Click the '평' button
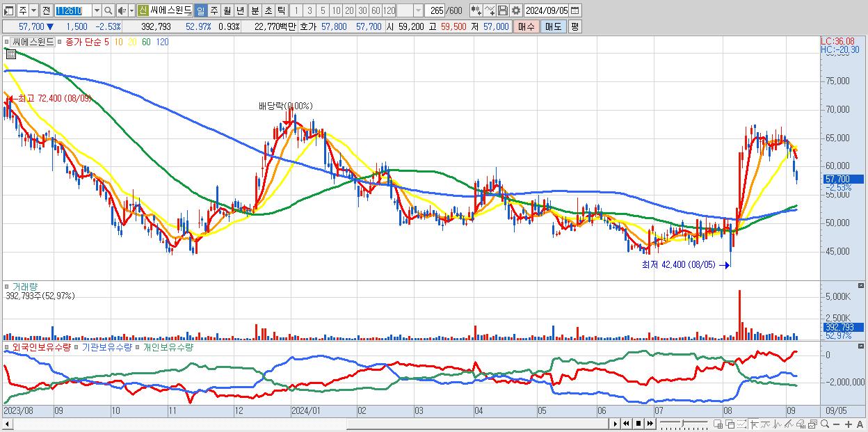Viewport: 868px width, 432px height. click(574, 26)
